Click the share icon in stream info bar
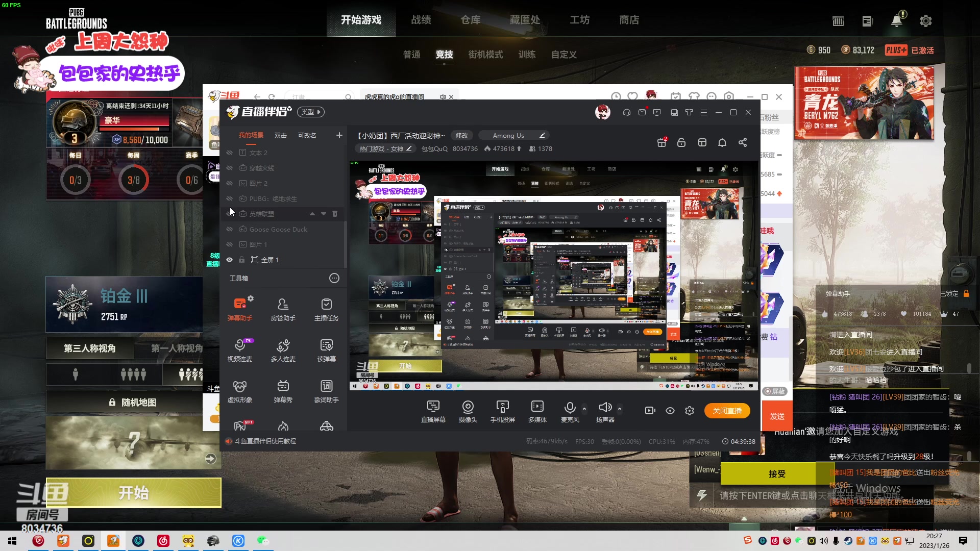 [x=743, y=142]
